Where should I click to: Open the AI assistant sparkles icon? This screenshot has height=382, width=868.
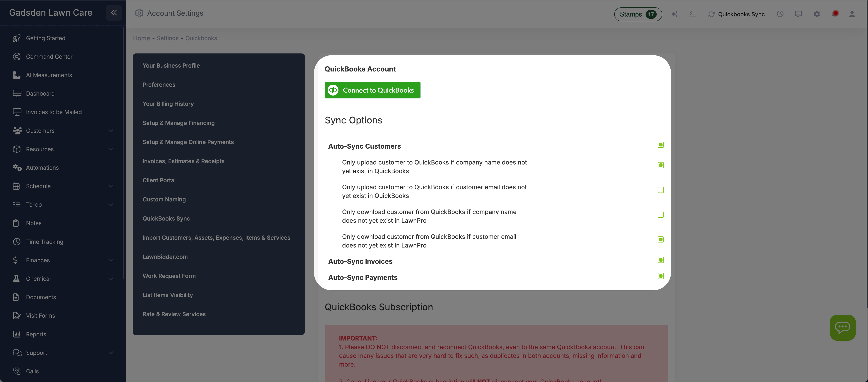click(x=675, y=14)
